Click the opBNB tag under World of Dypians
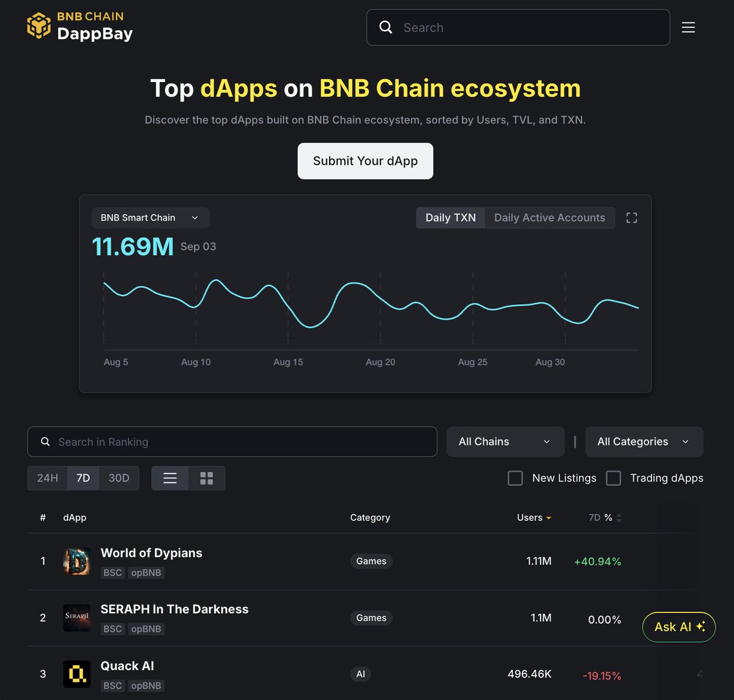This screenshot has height=700, width=734. pyautogui.click(x=146, y=573)
